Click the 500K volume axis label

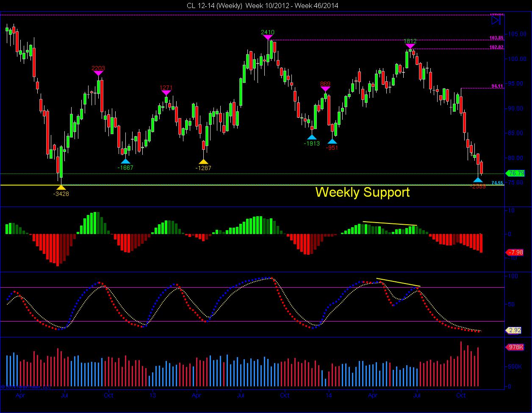point(515,367)
